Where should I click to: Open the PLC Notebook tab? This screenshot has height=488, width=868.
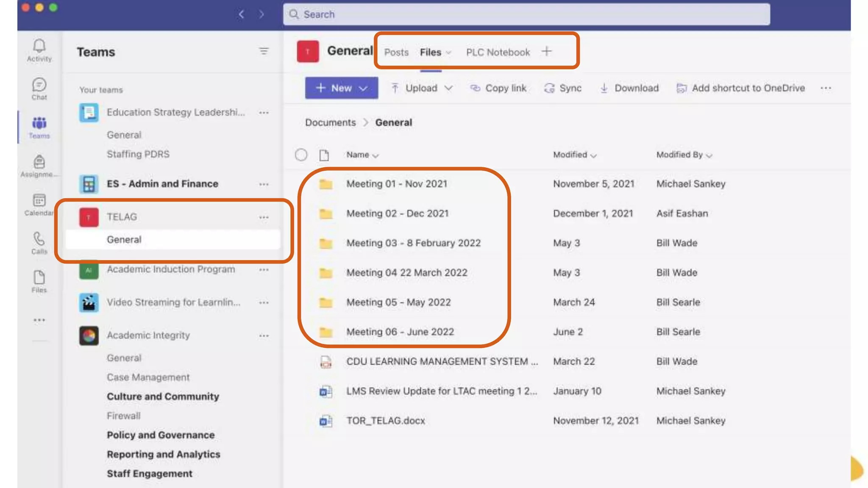pyautogui.click(x=498, y=52)
